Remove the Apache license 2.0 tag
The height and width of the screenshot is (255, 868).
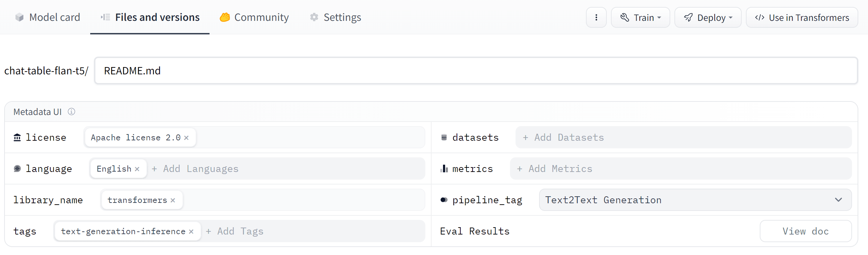tap(186, 138)
